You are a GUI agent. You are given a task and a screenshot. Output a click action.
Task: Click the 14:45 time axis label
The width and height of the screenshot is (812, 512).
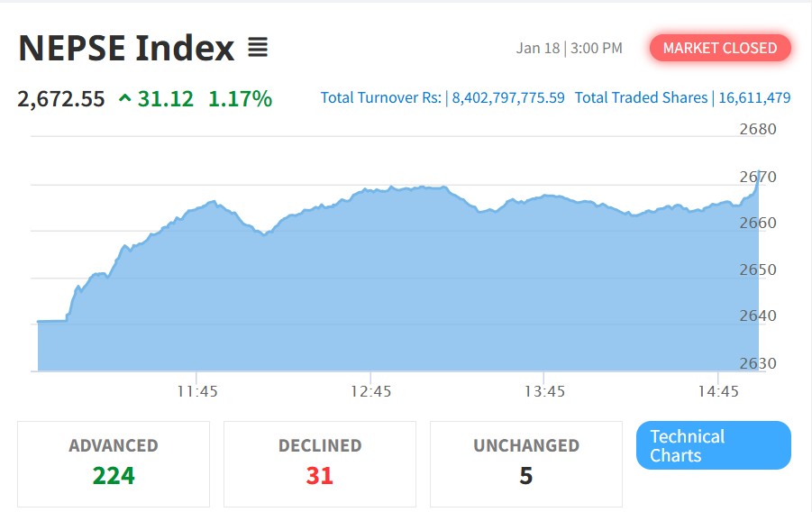[x=717, y=391]
